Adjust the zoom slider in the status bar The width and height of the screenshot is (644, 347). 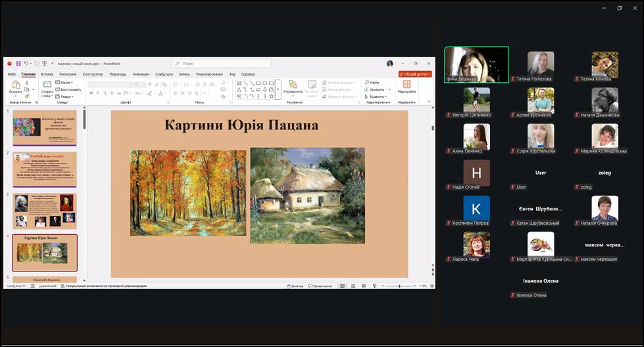[x=399, y=286]
